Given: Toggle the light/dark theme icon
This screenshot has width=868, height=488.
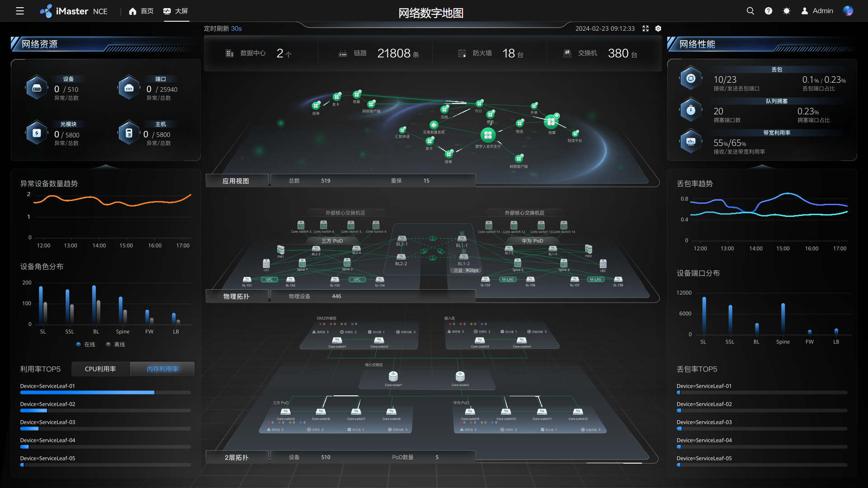Looking at the screenshot, I should (x=787, y=11).
